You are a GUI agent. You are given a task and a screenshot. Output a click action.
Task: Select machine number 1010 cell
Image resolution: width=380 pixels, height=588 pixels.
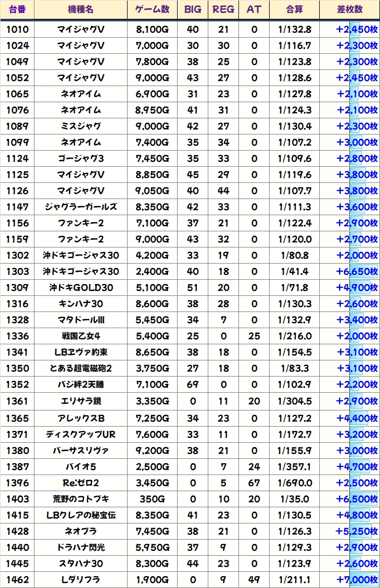click(x=17, y=29)
